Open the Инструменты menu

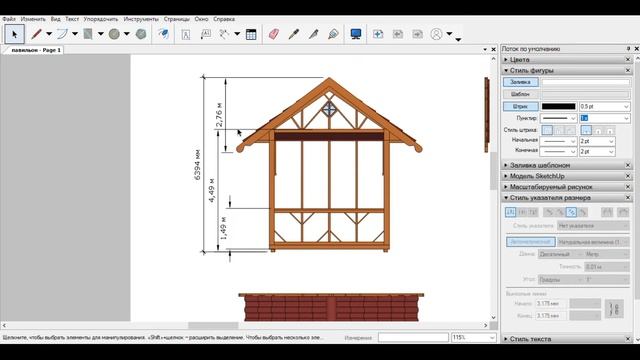[141, 19]
